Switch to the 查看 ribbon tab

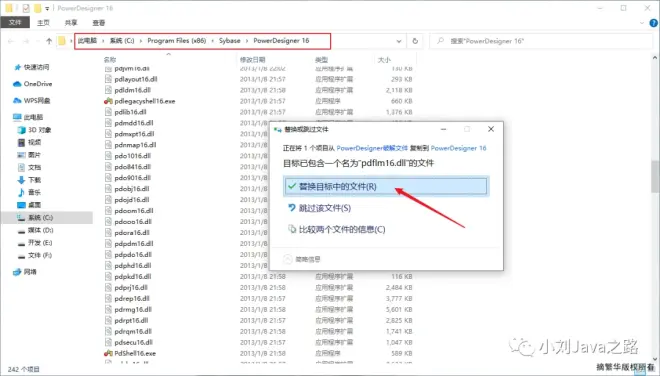tap(98, 23)
